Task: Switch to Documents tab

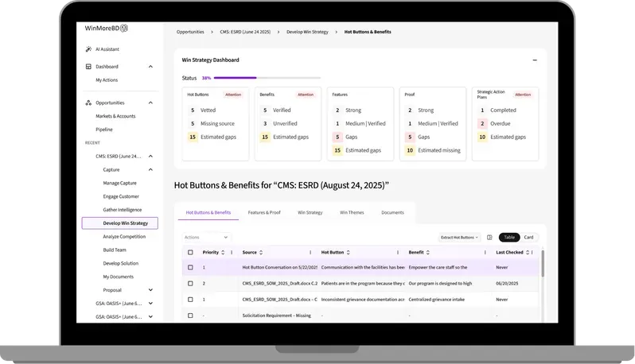Action: 392,212
